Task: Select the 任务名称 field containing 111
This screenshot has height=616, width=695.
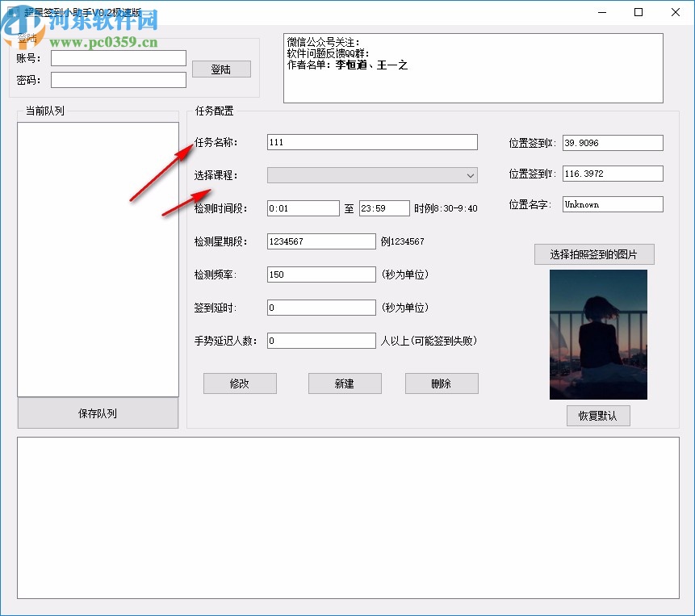Action: [371, 142]
